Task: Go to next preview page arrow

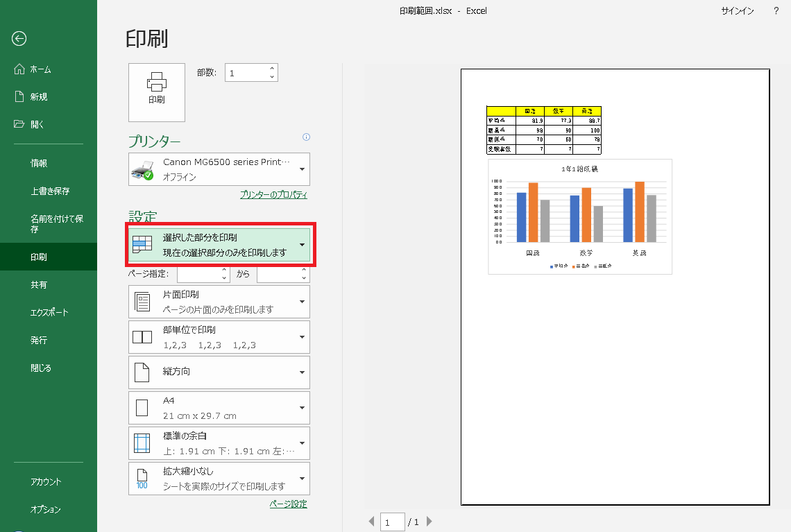Action: 429,522
